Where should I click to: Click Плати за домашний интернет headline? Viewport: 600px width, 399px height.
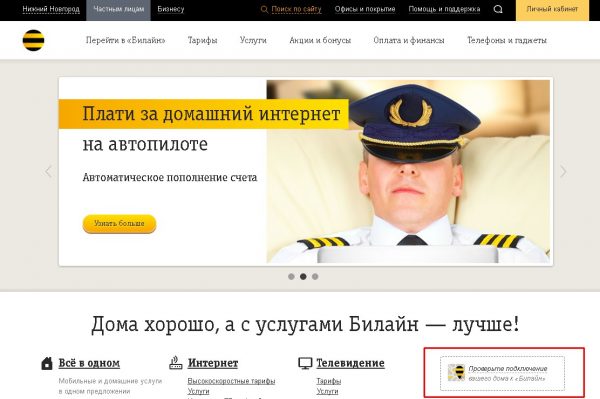(x=211, y=114)
